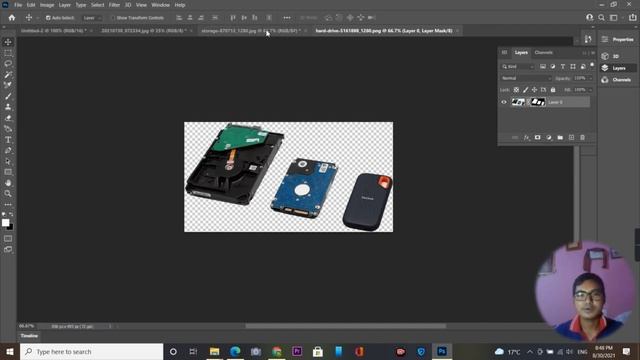Open the Edit Toolbar three-dots button
The image size is (640, 360).
8,204
